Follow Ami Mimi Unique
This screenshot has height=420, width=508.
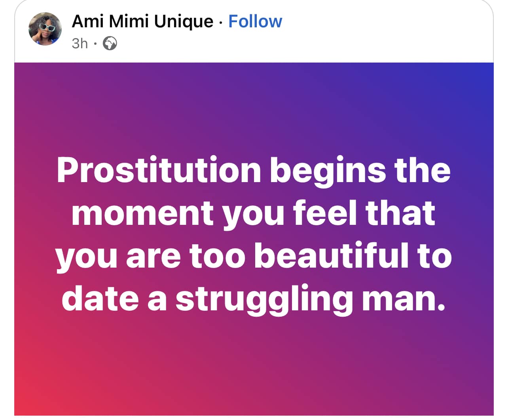click(x=255, y=21)
